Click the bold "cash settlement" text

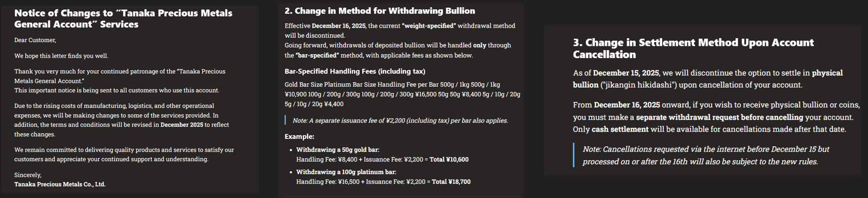pos(620,129)
